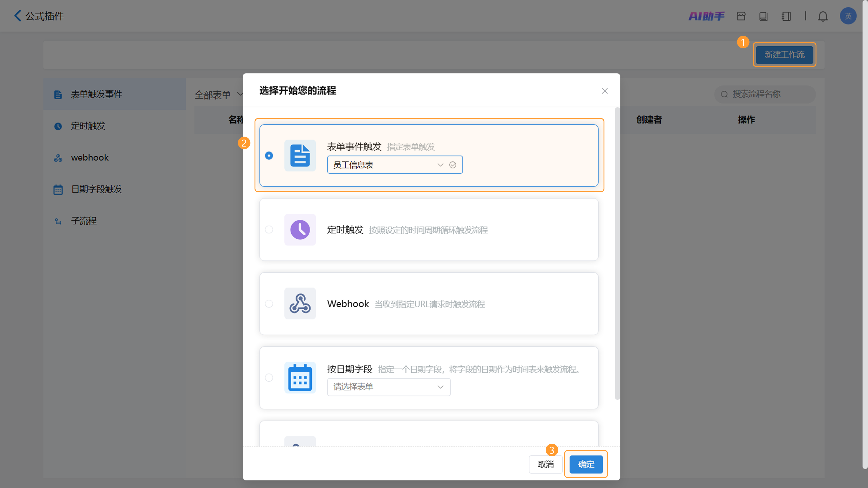Click the purple clock icon for 定时触发

(x=300, y=230)
